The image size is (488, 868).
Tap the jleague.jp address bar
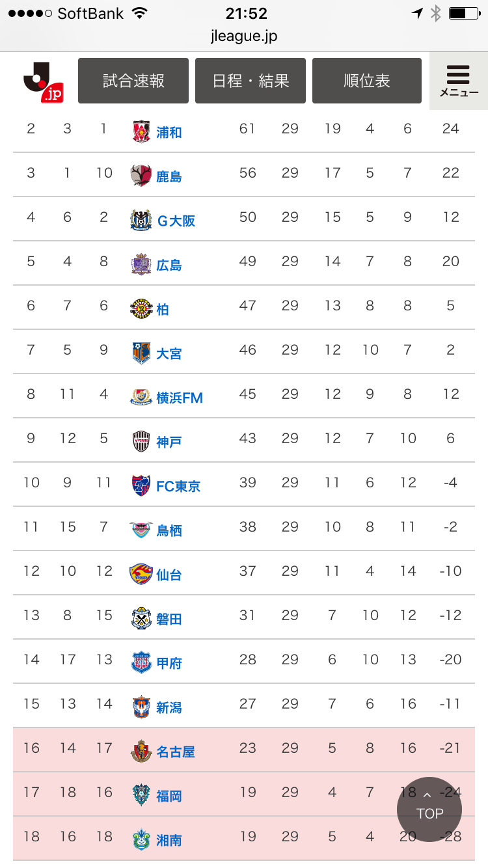pyautogui.click(x=244, y=36)
